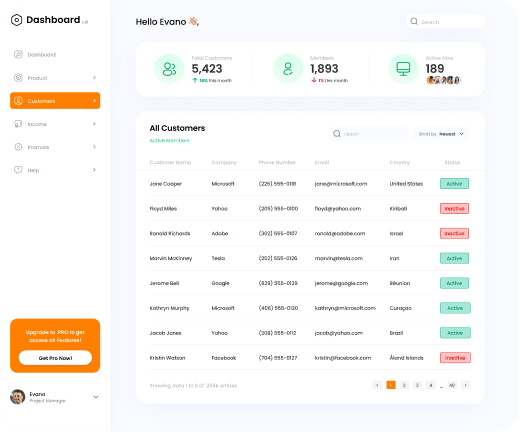Expand the Product menu chevron
This screenshot has width=520, height=432.
pyautogui.click(x=94, y=78)
